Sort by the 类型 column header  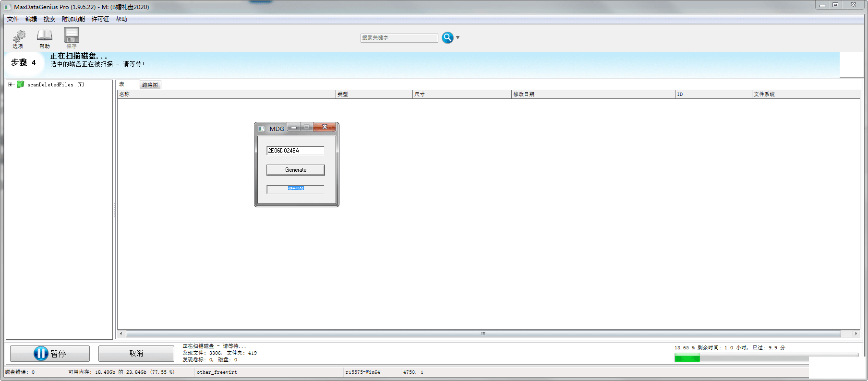(x=374, y=94)
